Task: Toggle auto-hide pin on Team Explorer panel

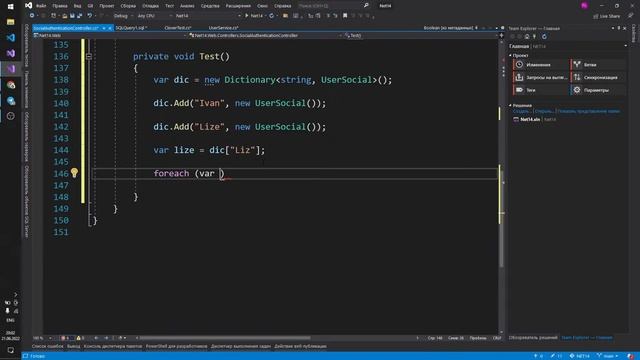Action: point(619,28)
